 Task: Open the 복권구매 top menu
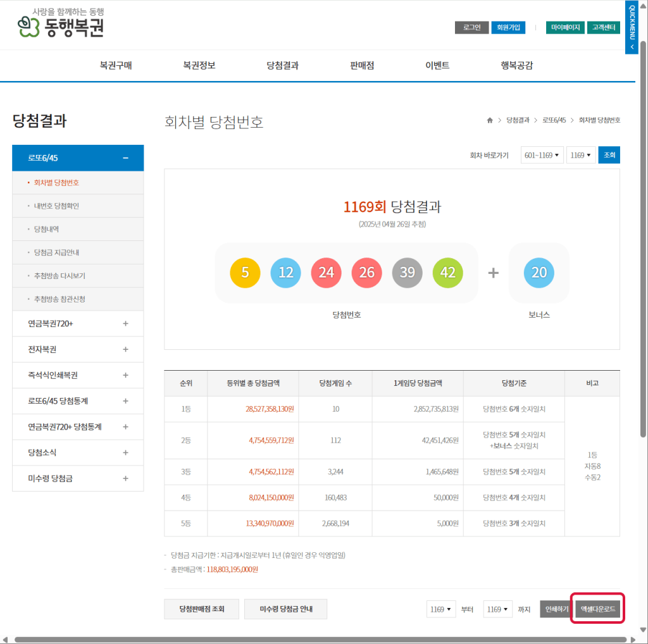[x=116, y=66]
